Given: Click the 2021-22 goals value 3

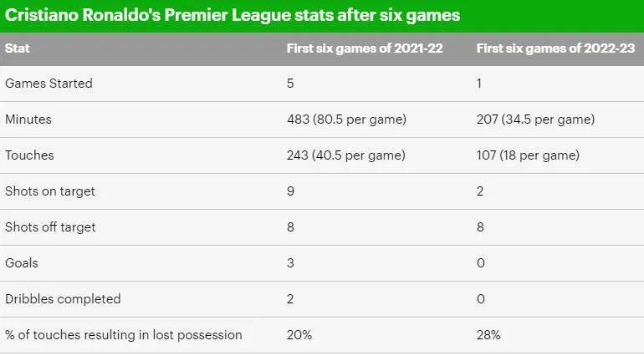Looking at the screenshot, I should click(291, 263).
